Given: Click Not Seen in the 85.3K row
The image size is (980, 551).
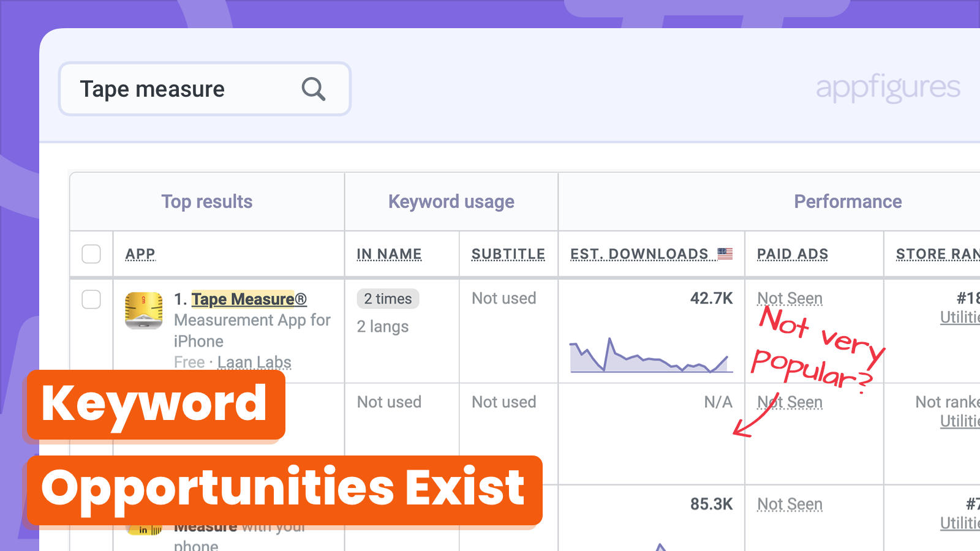Looking at the screenshot, I should point(790,504).
